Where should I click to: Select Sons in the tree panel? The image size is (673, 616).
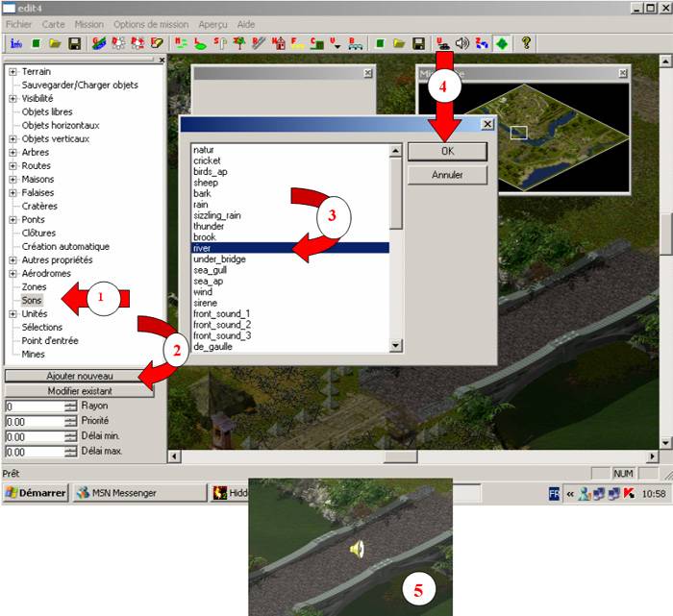(x=34, y=301)
